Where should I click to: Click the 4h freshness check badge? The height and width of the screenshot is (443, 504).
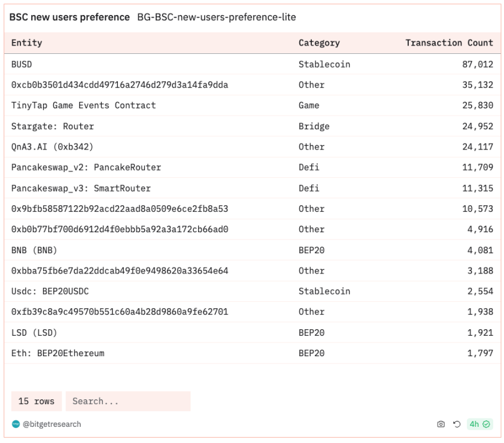tap(479, 424)
